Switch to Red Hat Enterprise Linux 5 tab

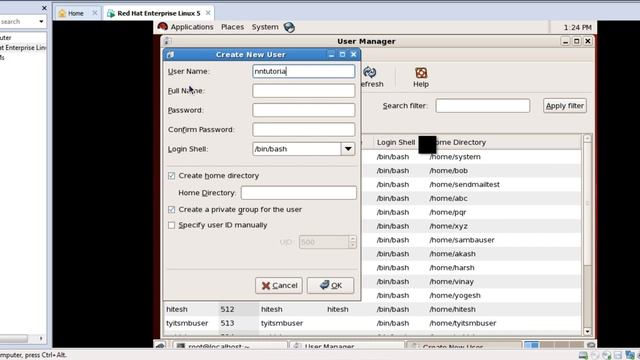click(x=158, y=13)
